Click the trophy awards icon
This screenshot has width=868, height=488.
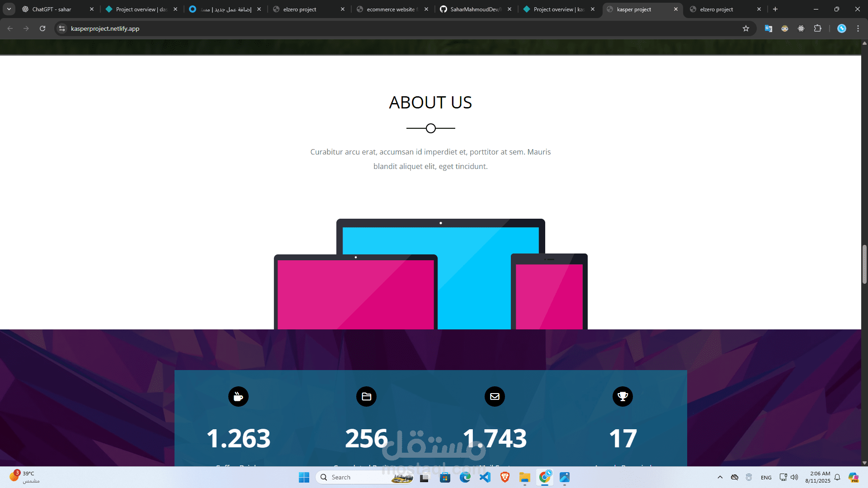coord(623,396)
